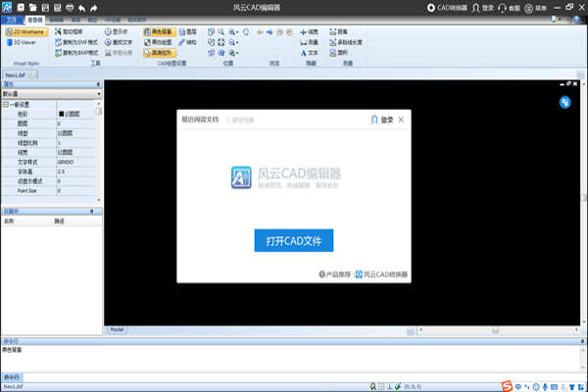Click the fit-to-window extents icon
This screenshot has height=392, width=588.
221,42
